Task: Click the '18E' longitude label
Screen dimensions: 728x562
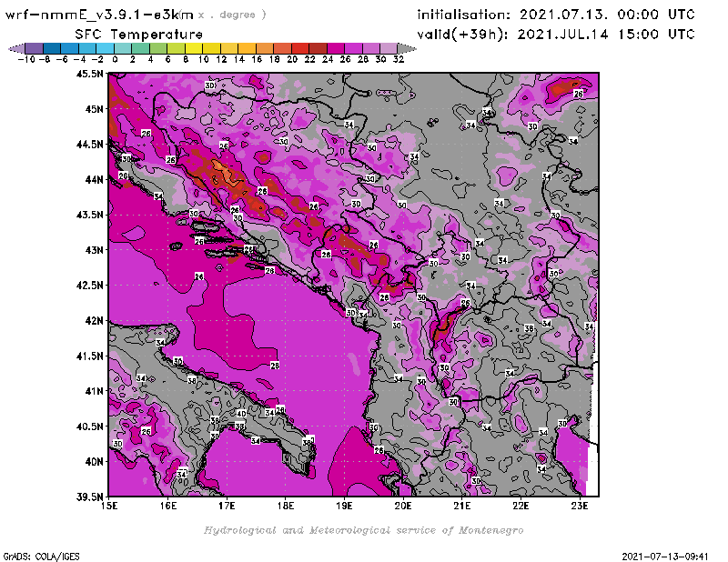Action: (x=286, y=506)
